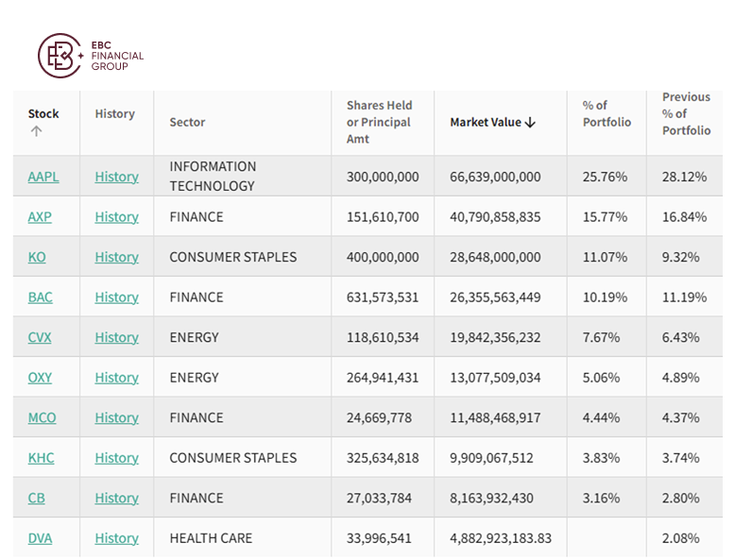Screen dimensions: 735x560
Task: Select market value 66,639,000,000
Action: coord(495,177)
